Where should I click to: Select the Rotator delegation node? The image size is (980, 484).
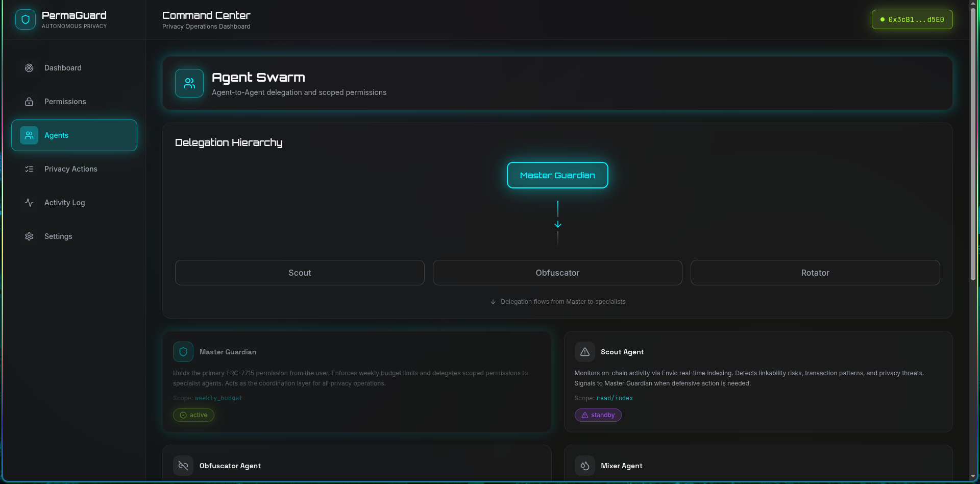(815, 273)
